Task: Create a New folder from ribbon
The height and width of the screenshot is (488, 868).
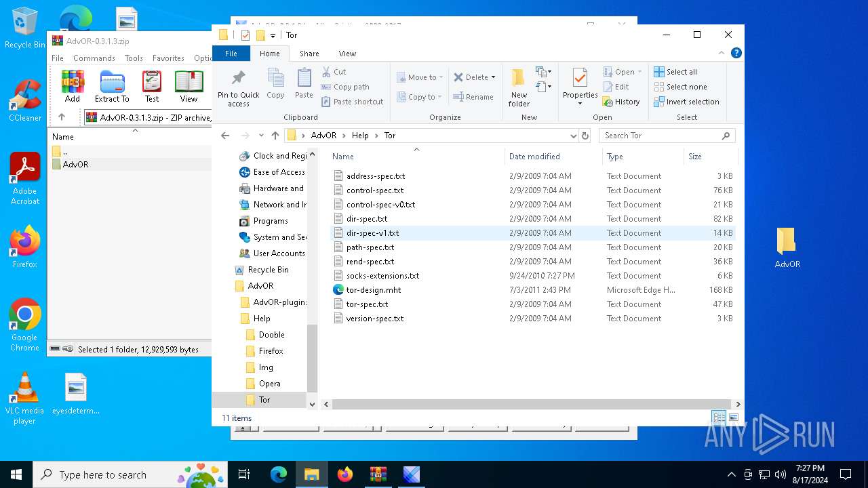Action: coord(519,87)
